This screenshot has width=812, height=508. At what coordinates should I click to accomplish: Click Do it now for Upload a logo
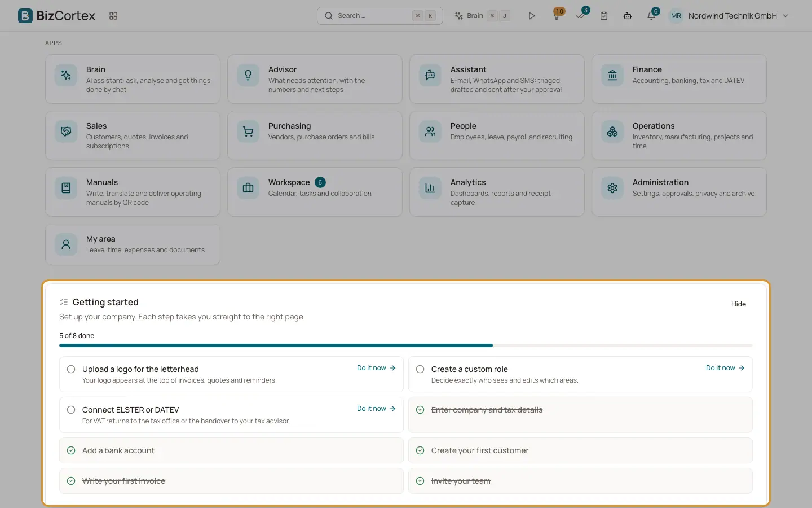coord(376,368)
